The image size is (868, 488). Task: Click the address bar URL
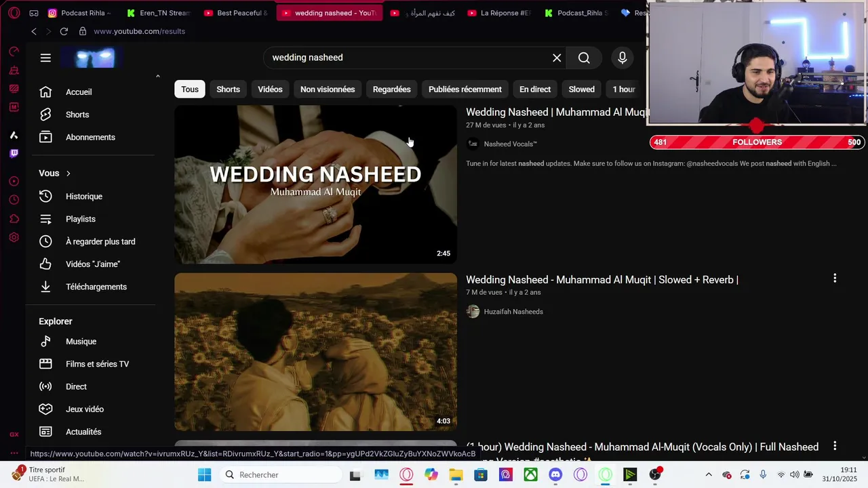(139, 31)
